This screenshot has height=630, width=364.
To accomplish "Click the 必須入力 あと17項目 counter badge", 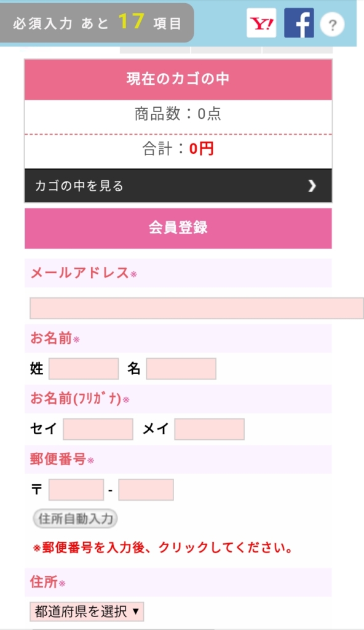I will (x=97, y=23).
